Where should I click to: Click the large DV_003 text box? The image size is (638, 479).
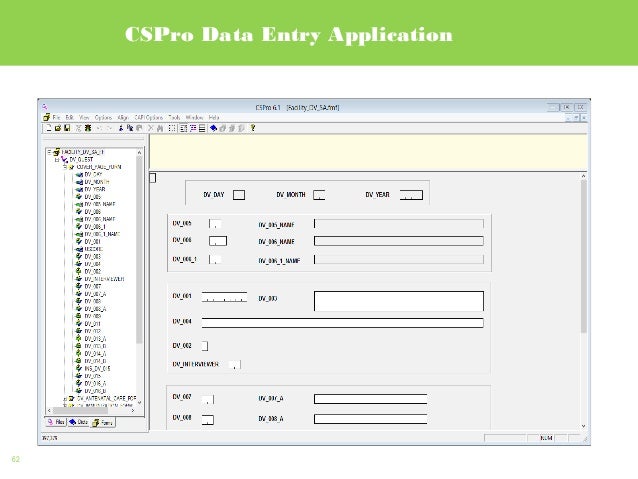[x=399, y=301]
